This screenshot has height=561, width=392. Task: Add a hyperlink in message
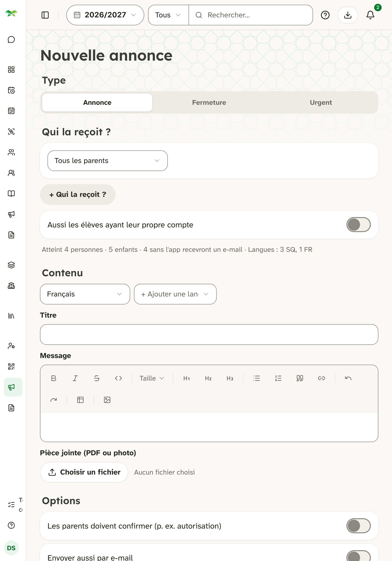tap(321, 378)
